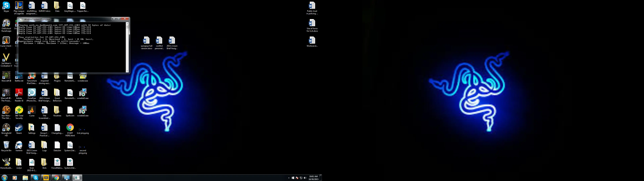Viewport: 644px width, 181px height.
Task: Open the network tray icon
Action: pos(301,178)
